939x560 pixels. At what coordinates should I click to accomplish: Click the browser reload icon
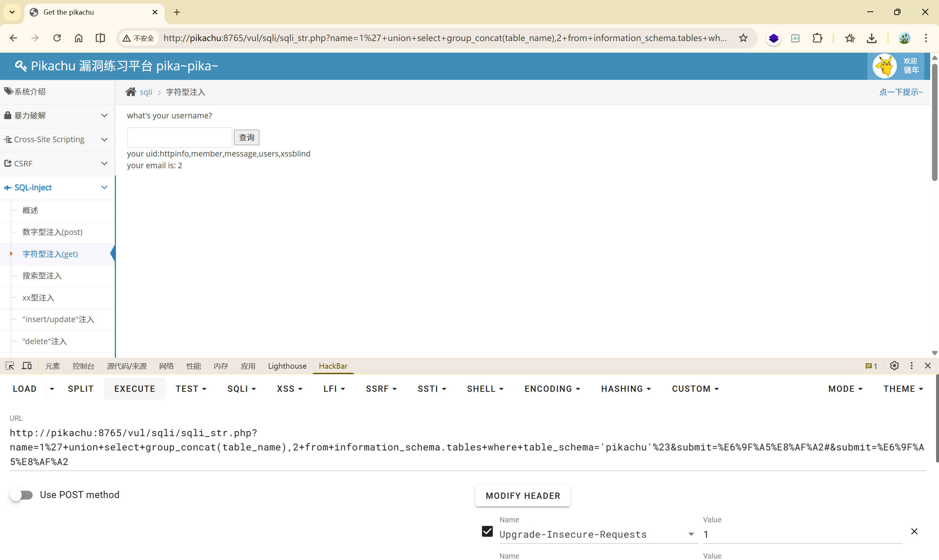tap(57, 38)
